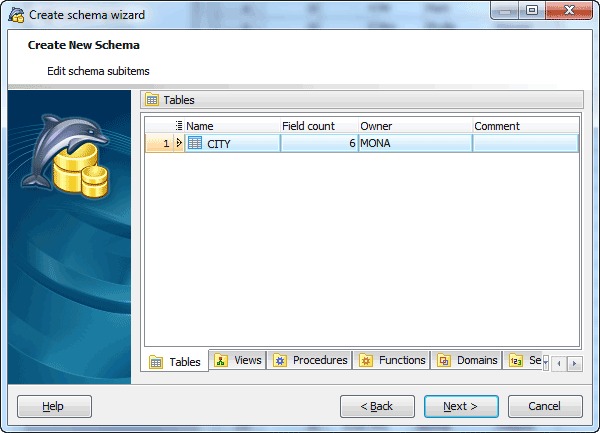This screenshot has height=433, width=600.
Task: Click the Functions tab icon
Action: pos(367,361)
